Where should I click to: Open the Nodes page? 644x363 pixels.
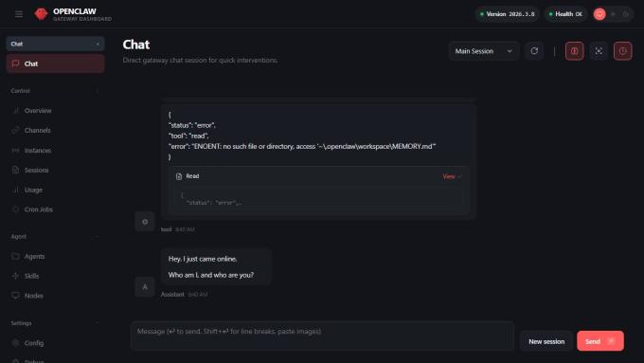pyautogui.click(x=55, y=296)
